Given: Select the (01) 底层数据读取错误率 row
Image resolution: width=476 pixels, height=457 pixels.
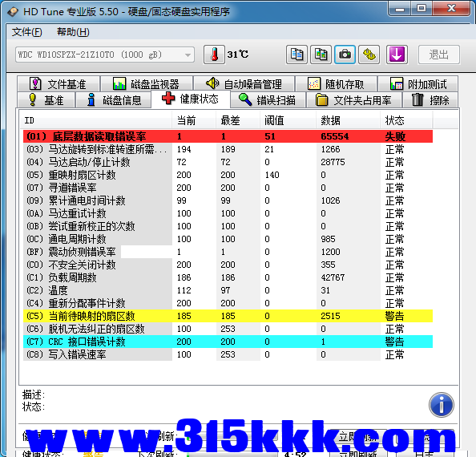Looking at the screenshot, I should click(228, 136).
